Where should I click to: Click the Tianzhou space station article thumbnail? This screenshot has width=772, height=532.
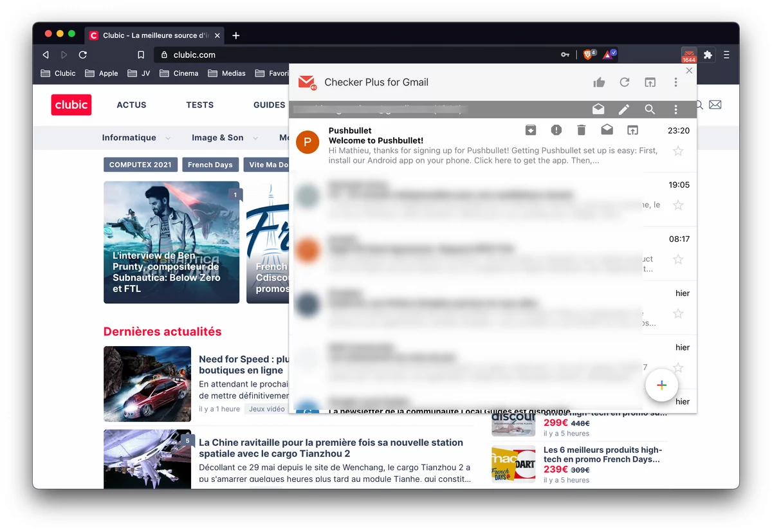pos(147,459)
